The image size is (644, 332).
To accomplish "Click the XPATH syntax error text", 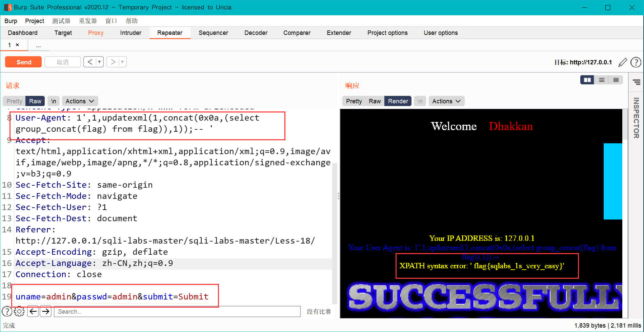I will (x=482, y=266).
